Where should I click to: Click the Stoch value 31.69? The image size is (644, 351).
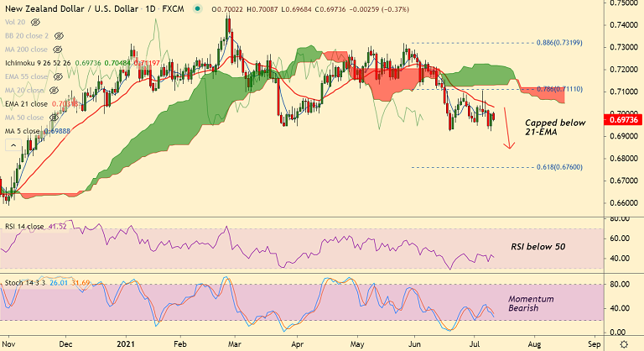pyautogui.click(x=80, y=283)
